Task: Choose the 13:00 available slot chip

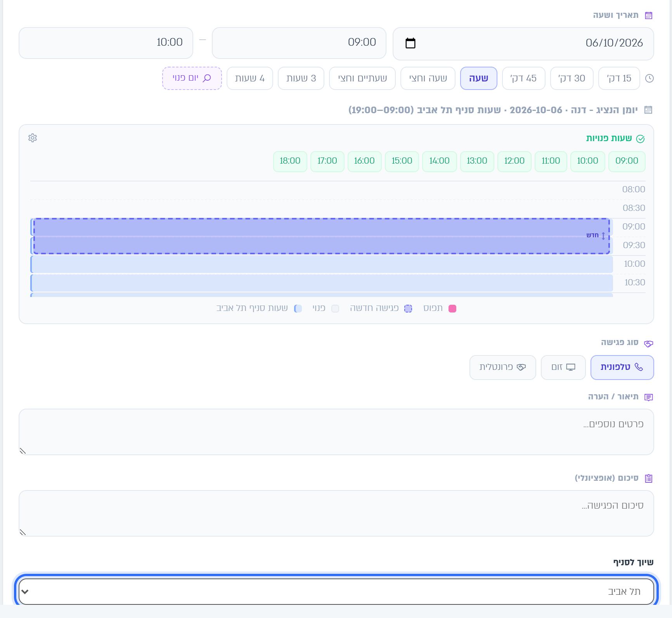Action: pos(477,161)
